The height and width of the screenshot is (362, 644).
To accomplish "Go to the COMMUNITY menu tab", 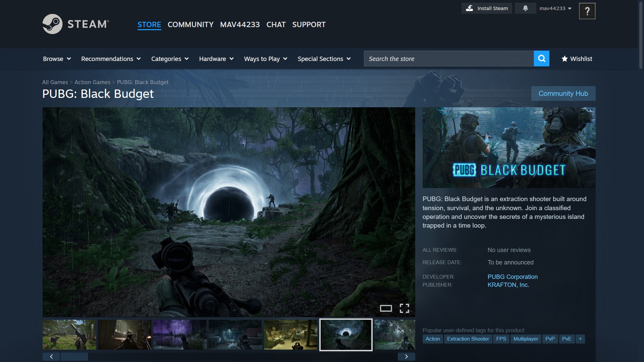I will (x=191, y=24).
